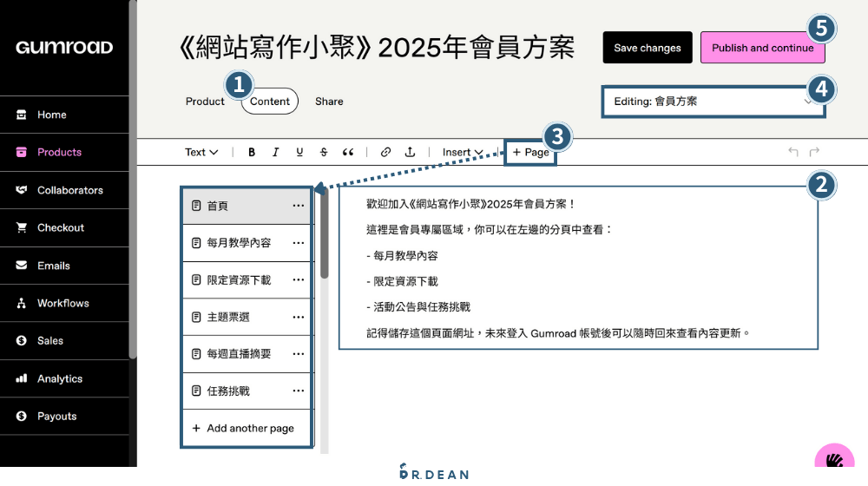
Task: Switch to the Content tab
Action: (270, 102)
